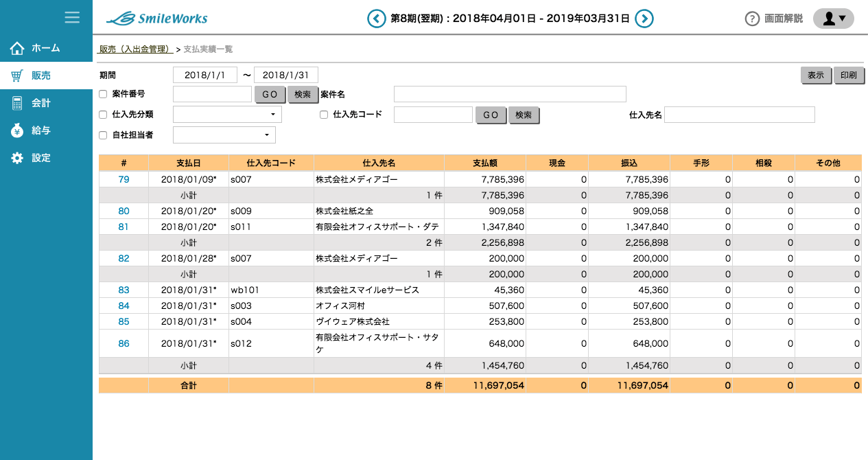Click the その他 column header
Screen dimensions: 868x460
click(x=828, y=163)
